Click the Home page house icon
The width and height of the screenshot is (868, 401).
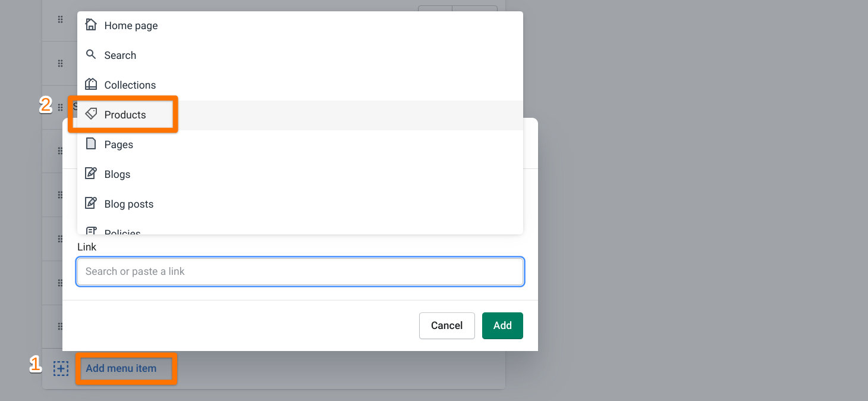pos(91,25)
